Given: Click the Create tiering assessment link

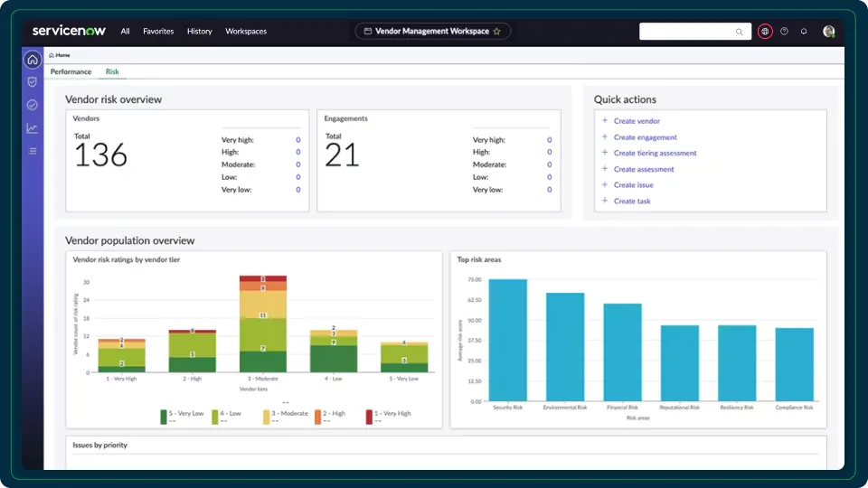Looking at the screenshot, I should tap(655, 154).
